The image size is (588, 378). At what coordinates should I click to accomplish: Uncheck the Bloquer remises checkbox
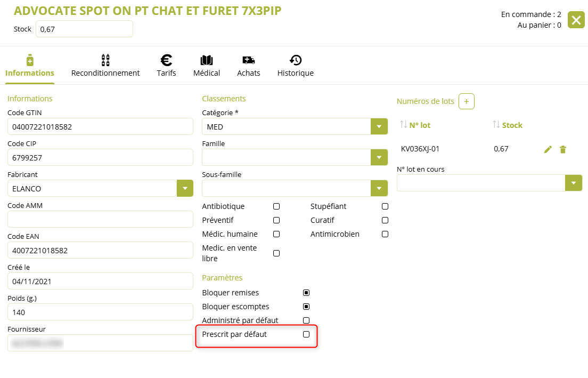306,293
